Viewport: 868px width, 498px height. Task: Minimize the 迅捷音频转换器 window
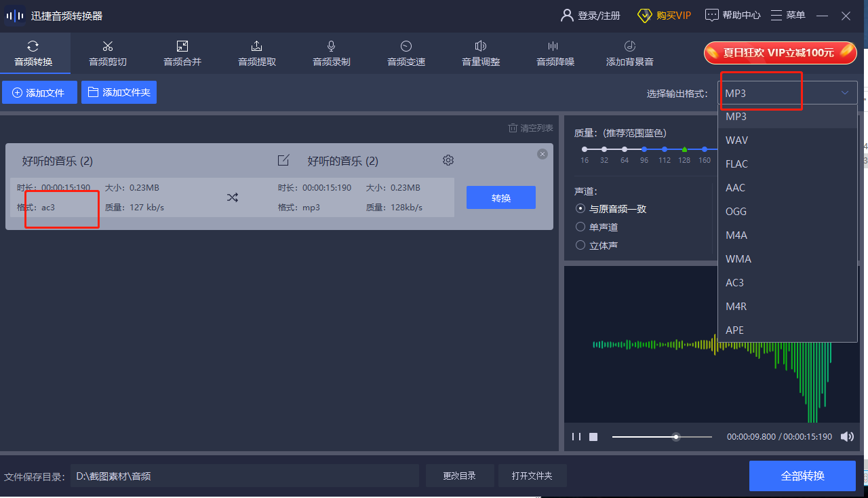pos(823,16)
